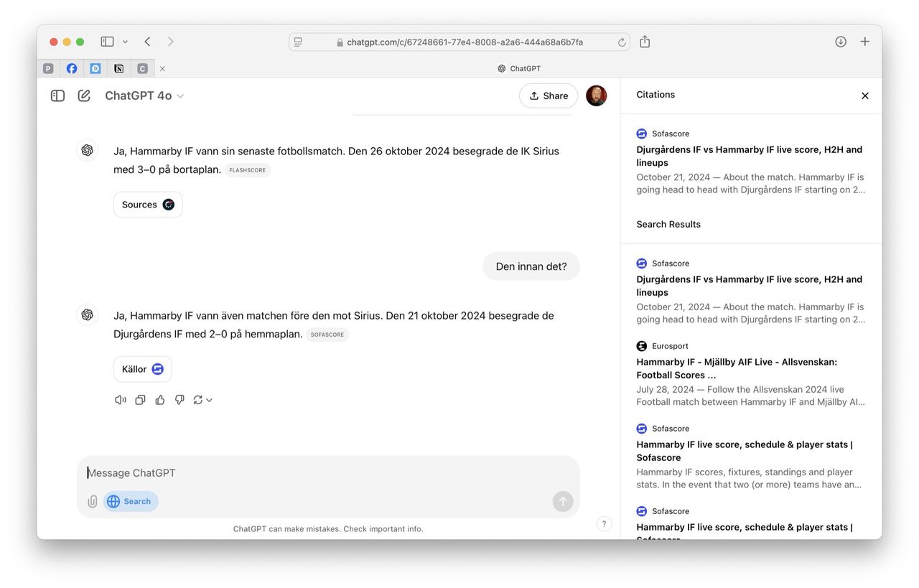Screen dimensions: 919x588
Task: Copy the response with copy icon
Action: (141, 400)
